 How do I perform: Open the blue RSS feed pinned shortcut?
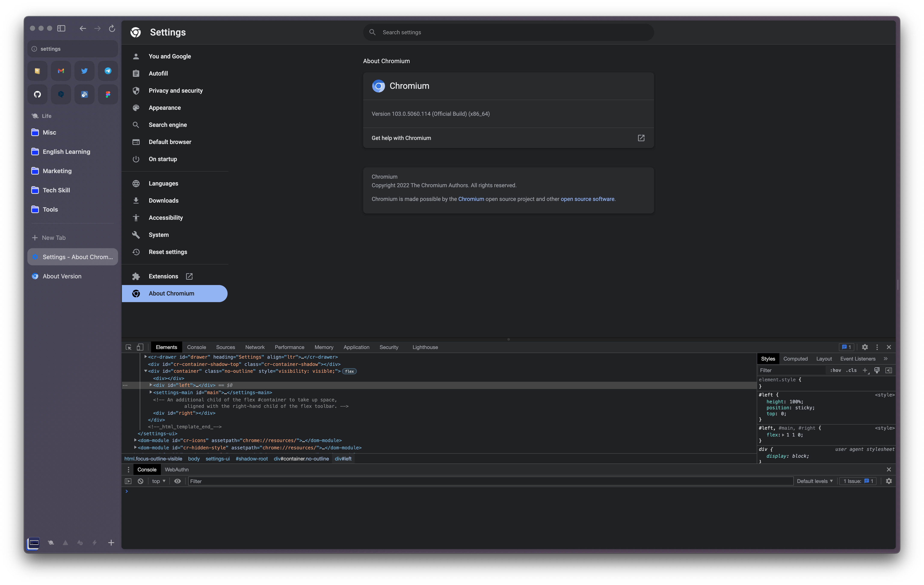pyautogui.click(x=84, y=94)
